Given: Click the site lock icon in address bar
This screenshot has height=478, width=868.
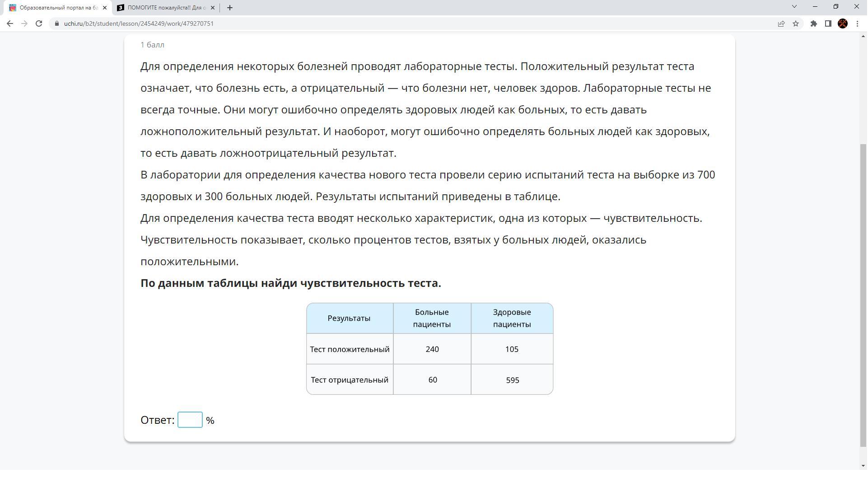Looking at the screenshot, I should [x=57, y=23].
